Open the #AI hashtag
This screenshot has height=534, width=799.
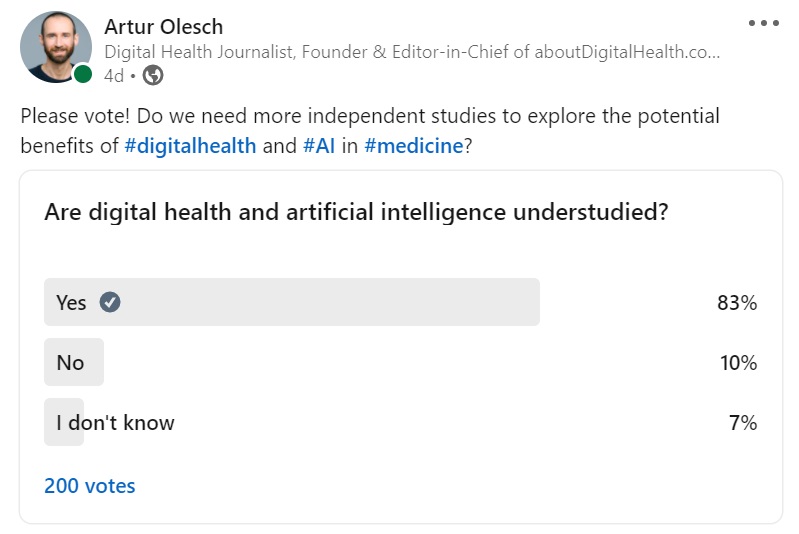tap(318, 145)
